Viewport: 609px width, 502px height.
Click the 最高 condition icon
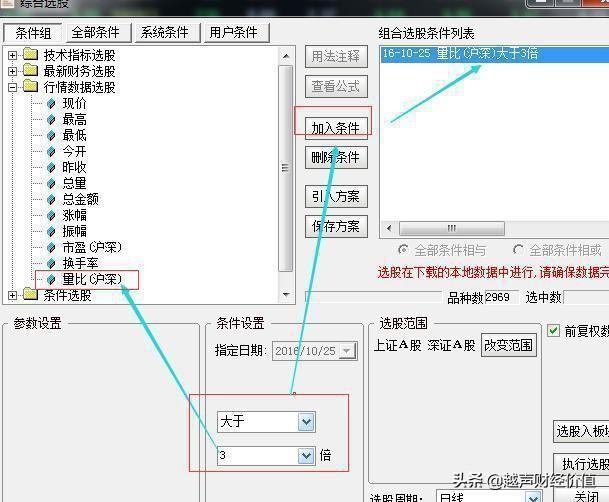[51, 120]
